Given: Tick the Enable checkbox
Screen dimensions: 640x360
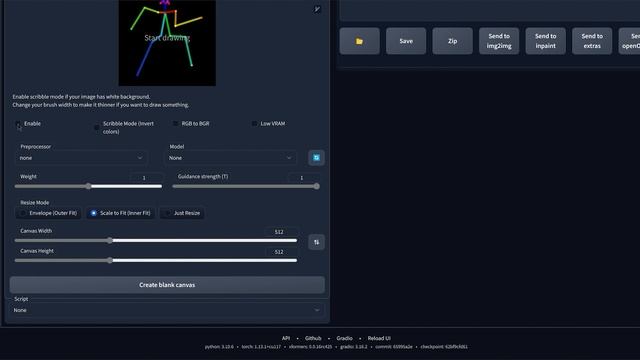Looking at the screenshot, I should tap(18, 124).
